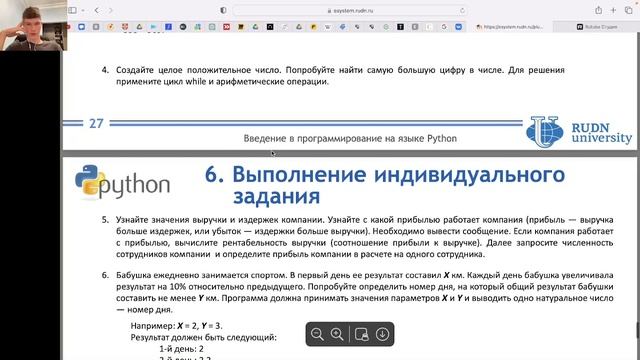Open the sidebar options dropdown arrow
Image resolution: width=640 pixels, height=360 pixels.
coord(83,10)
